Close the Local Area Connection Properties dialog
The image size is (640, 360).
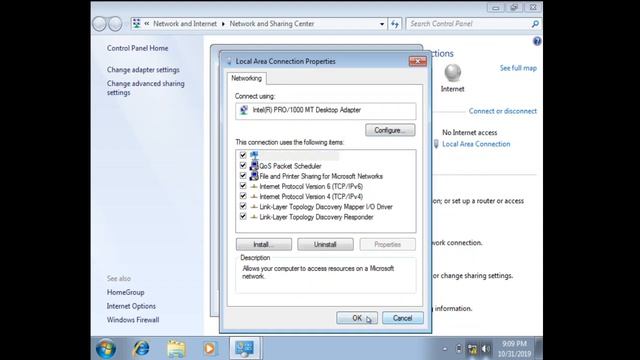pos(418,61)
